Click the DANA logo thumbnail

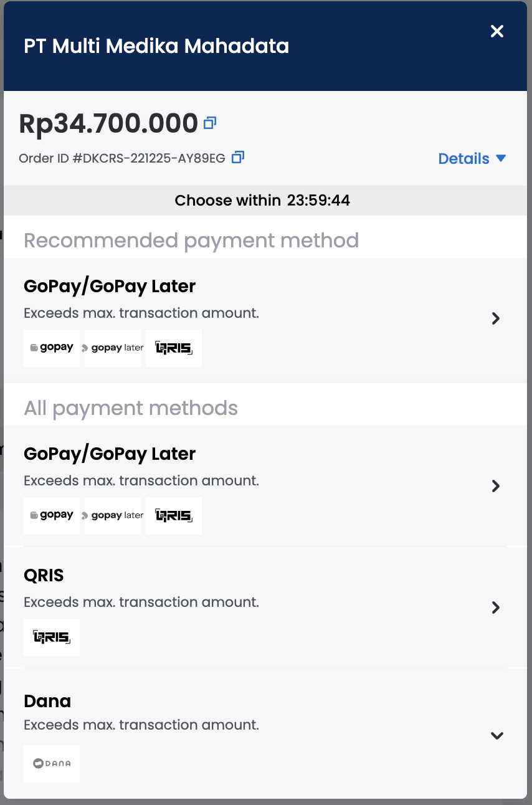(52, 763)
